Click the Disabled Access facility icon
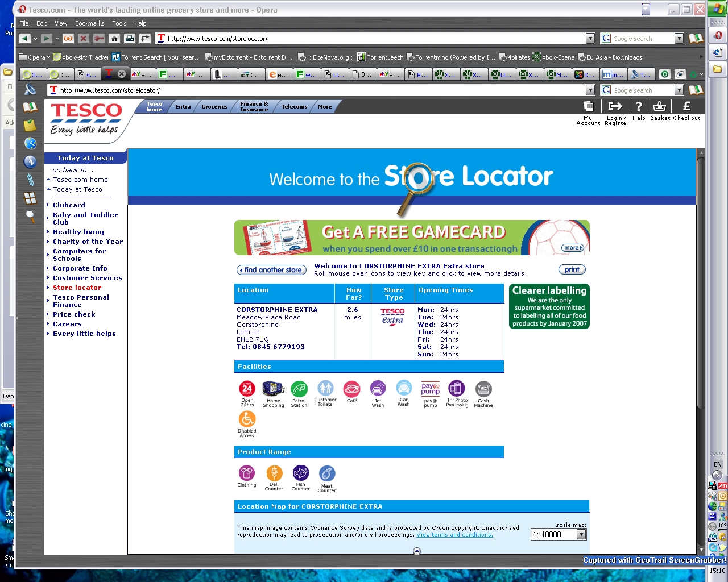Screen dimensions: 728x582 coord(247,419)
